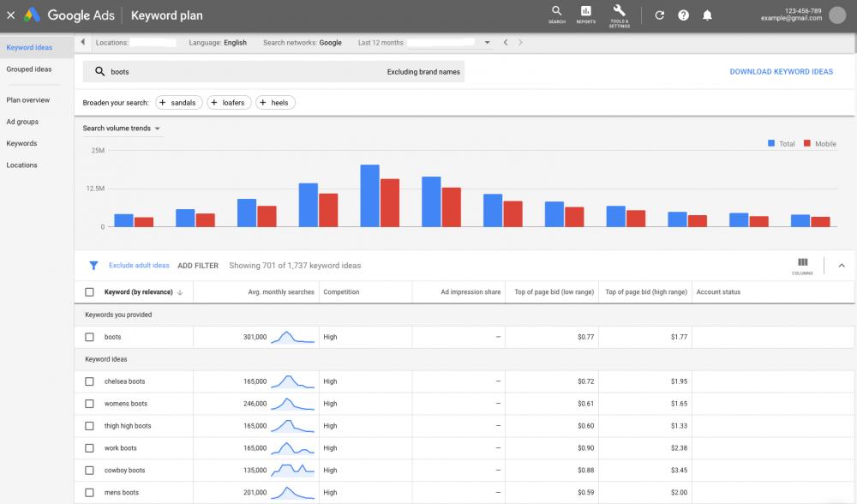The width and height of the screenshot is (857, 504).
Task: Change the Language: English setting
Action: coord(218,43)
